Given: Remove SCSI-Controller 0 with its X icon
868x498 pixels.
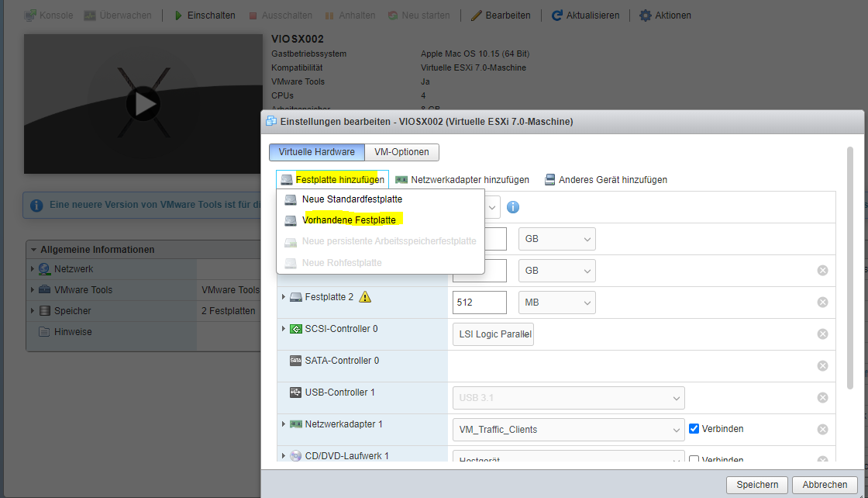Looking at the screenshot, I should point(822,334).
